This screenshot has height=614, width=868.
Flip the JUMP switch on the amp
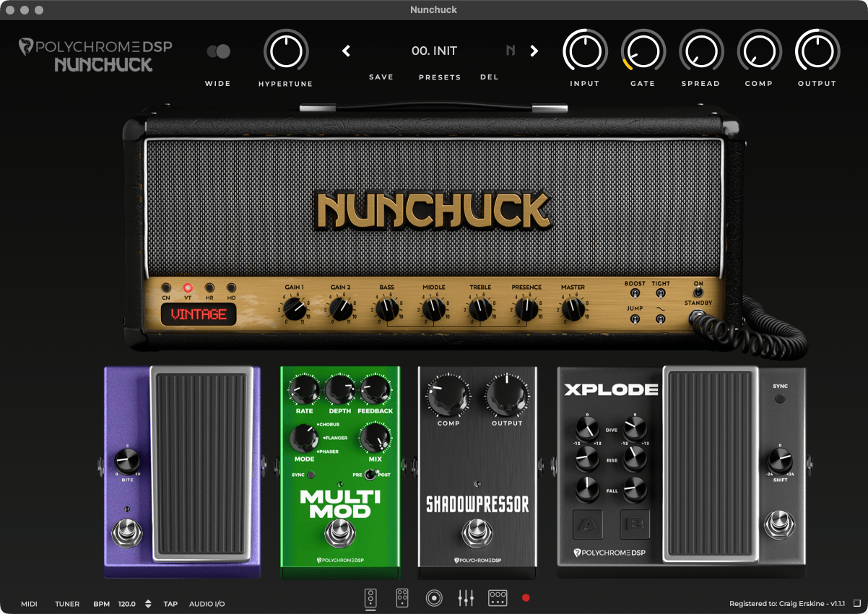pyautogui.click(x=635, y=319)
